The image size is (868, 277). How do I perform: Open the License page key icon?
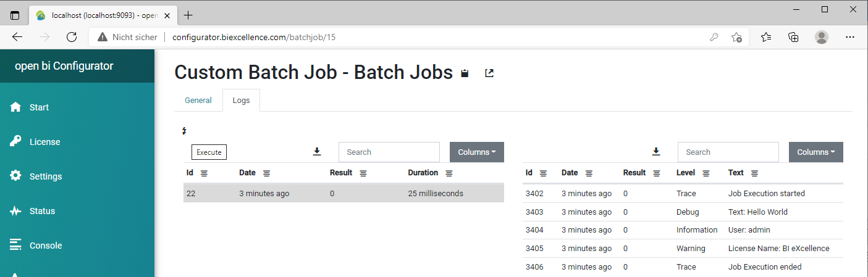point(16,142)
